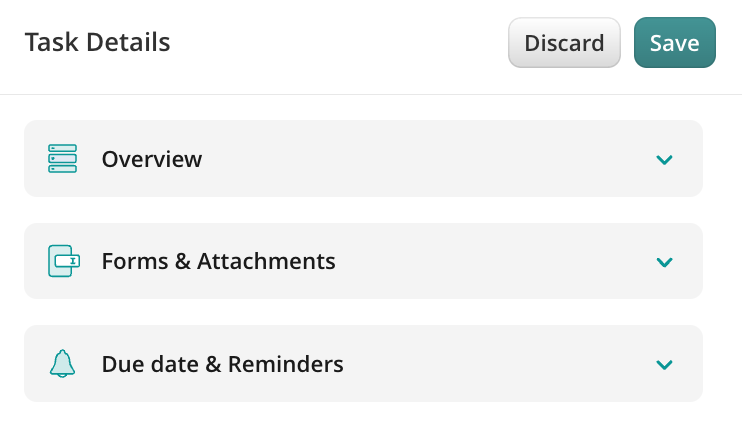
Task: Click the Forms & Attachments form icon
Action: [63, 261]
